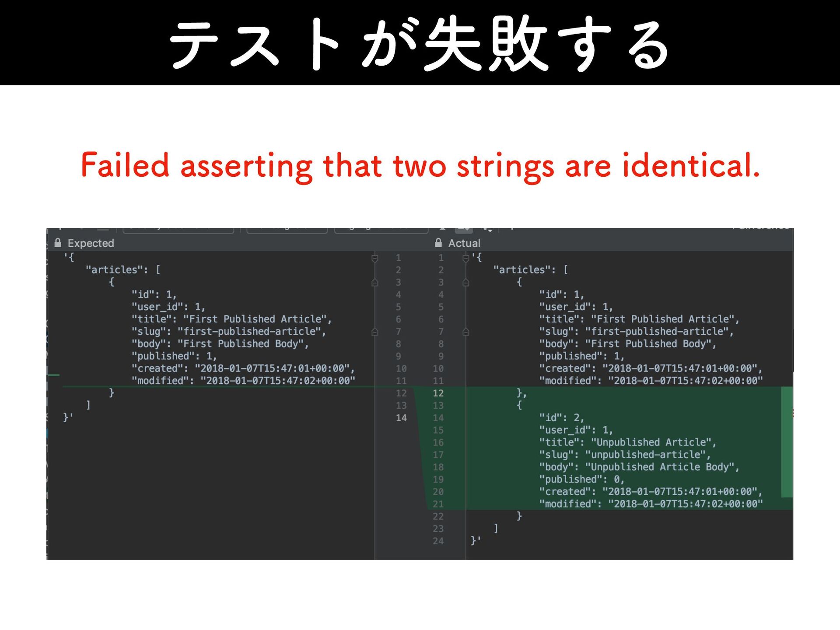This screenshot has width=840, height=630.
Task: Collapse fold marker at Expected line 7
Action: (x=375, y=332)
